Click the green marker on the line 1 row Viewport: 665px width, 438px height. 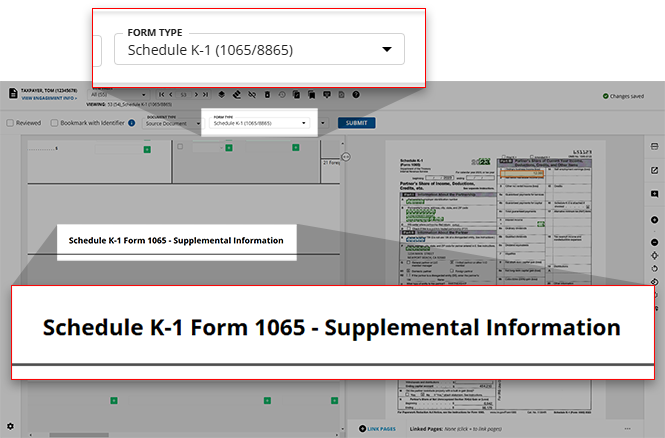(147, 149)
